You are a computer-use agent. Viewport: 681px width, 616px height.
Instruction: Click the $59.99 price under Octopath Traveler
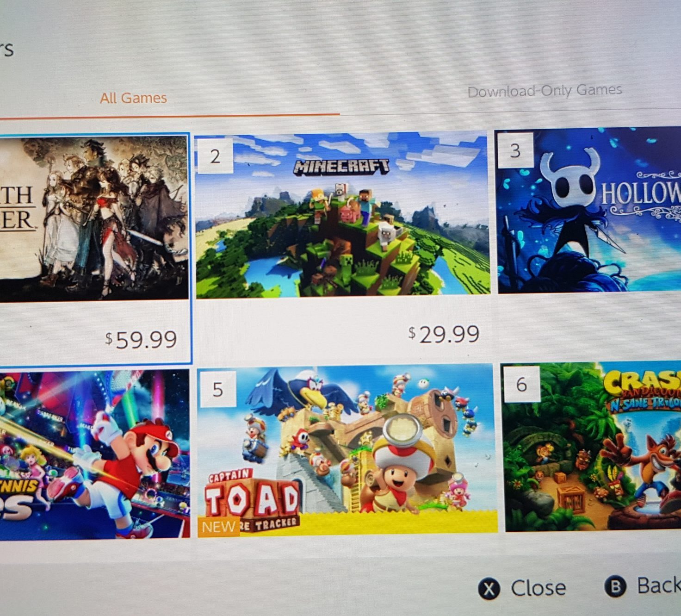coord(141,340)
